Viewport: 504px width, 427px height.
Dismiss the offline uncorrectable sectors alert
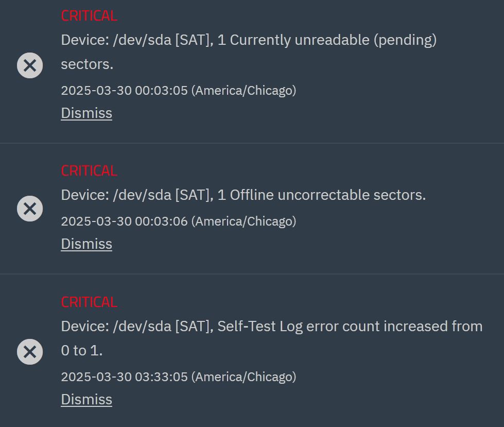tap(86, 244)
